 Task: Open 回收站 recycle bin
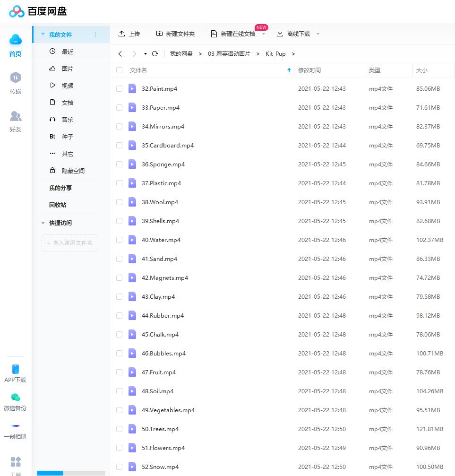[x=58, y=205]
